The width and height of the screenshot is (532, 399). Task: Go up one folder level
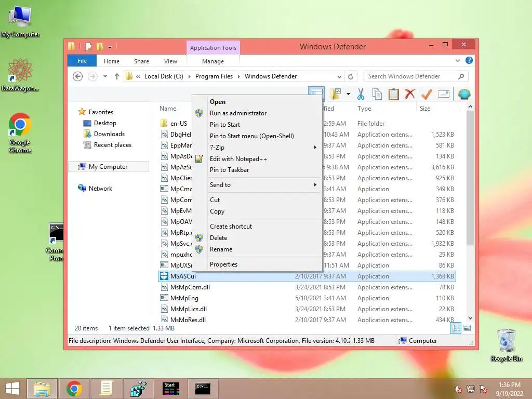tap(117, 76)
